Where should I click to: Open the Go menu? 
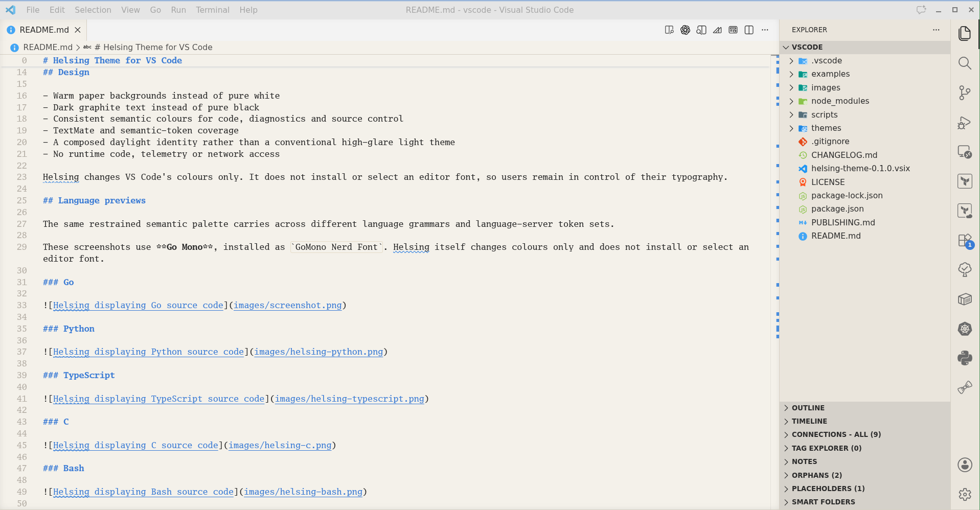pos(155,10)
